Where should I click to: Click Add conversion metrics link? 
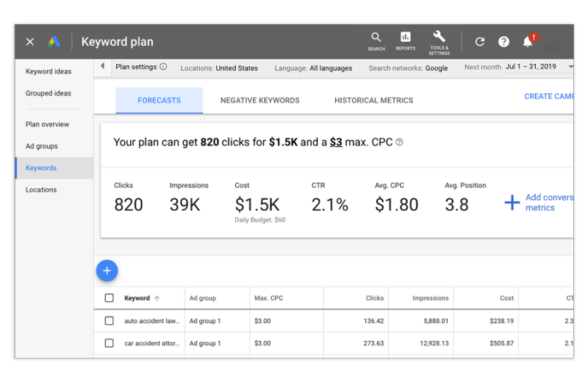549,203
